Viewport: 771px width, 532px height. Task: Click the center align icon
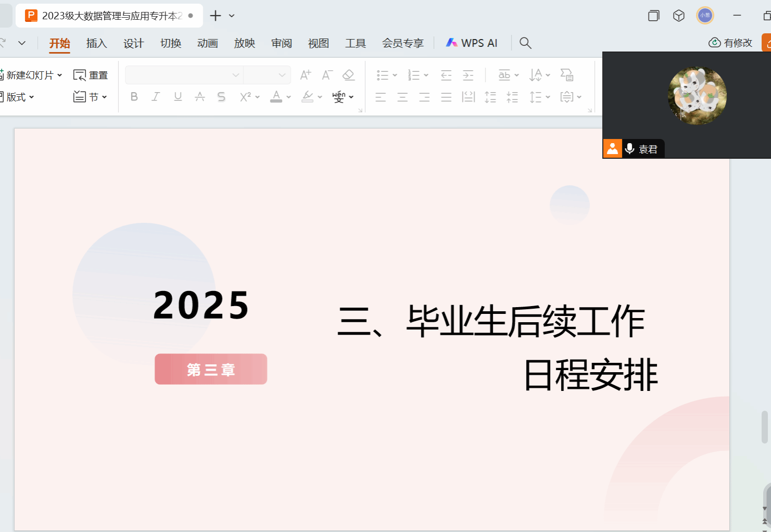[x=402, y=97]
